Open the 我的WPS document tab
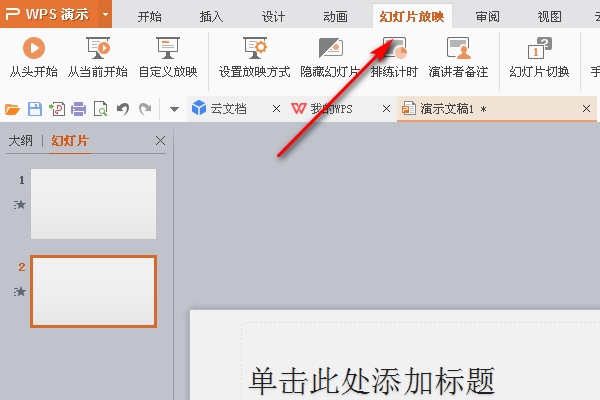Screen dimensions: 600x400 point(331,109)
